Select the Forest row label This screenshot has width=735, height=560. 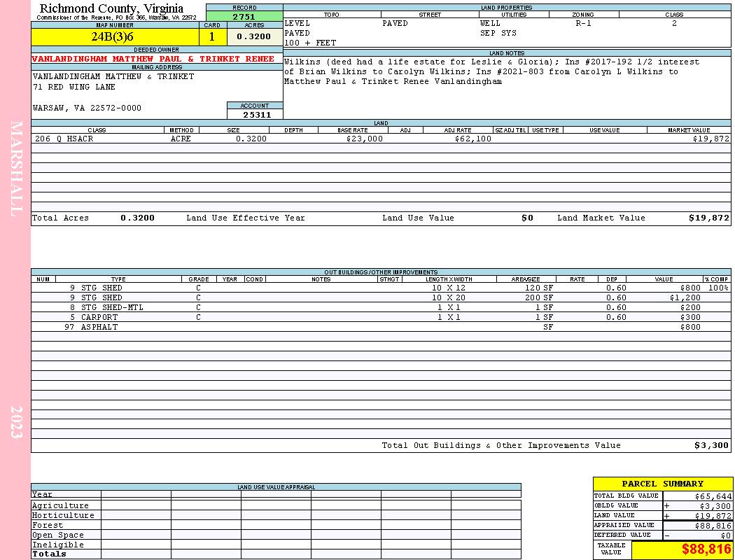pyautogui.click(x=48, y=525)
